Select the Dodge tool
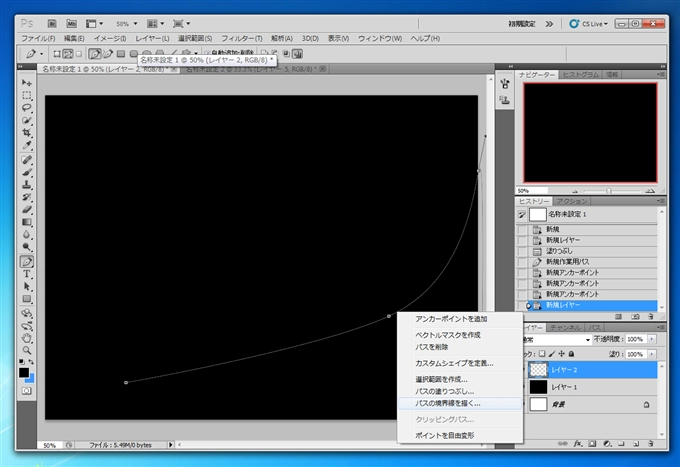 point(26,247)
